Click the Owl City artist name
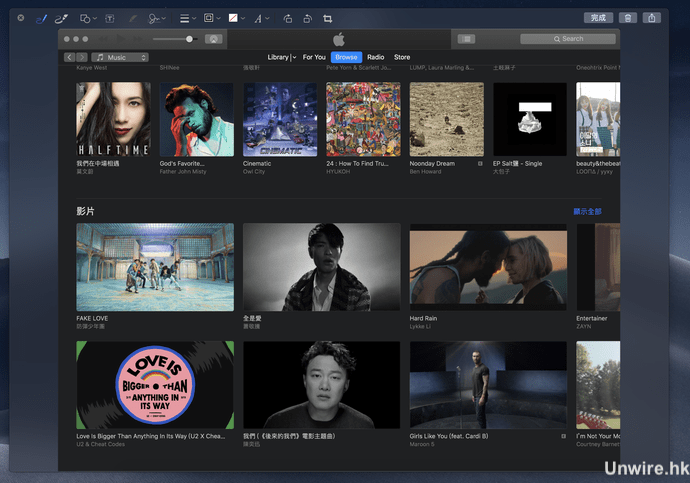 pos(254,172)
